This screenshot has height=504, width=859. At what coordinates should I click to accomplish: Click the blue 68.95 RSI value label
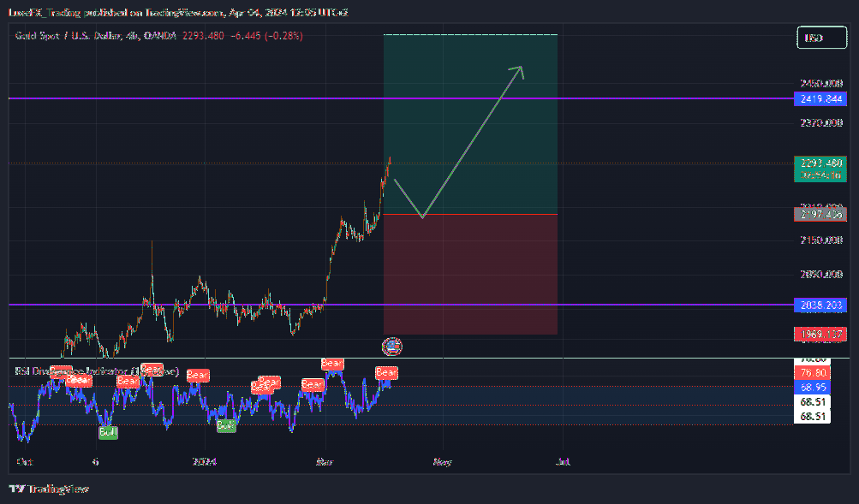point(813,387)
